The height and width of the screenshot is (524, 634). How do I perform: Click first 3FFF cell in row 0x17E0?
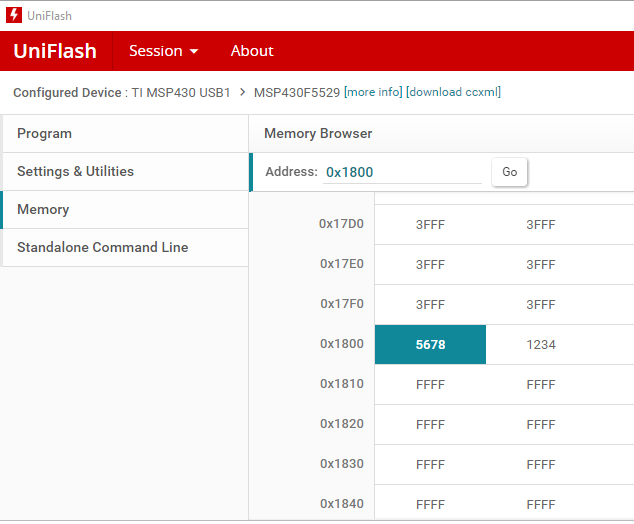point(430,264)
